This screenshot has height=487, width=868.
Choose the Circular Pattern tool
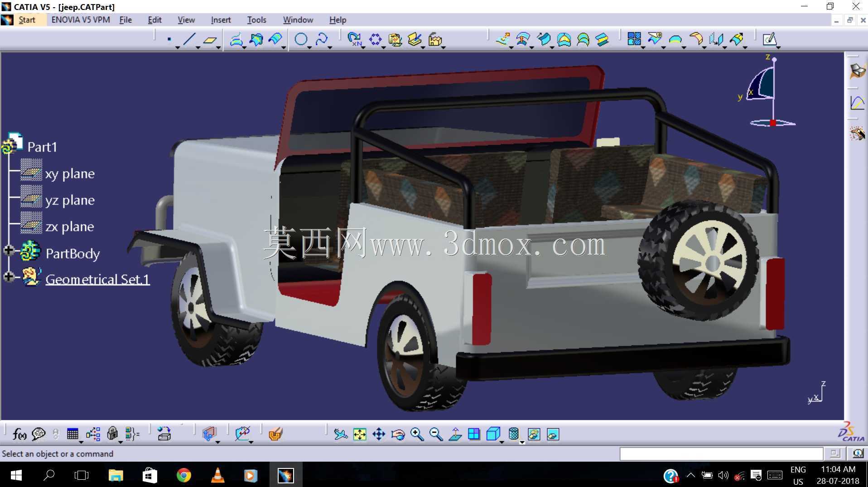[x=375, y=39]
